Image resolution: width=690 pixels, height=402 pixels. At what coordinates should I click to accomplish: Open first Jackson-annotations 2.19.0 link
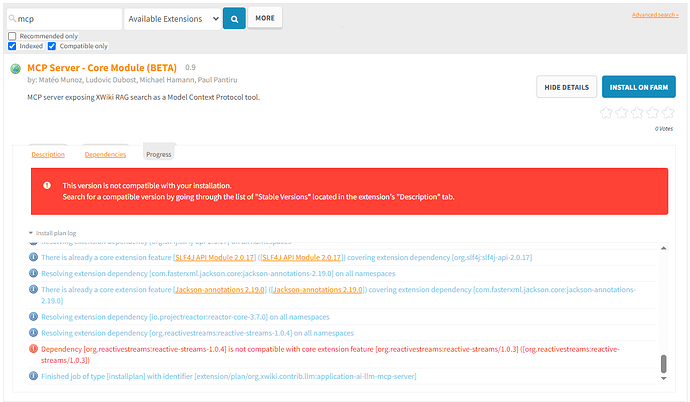click(220, 289)
